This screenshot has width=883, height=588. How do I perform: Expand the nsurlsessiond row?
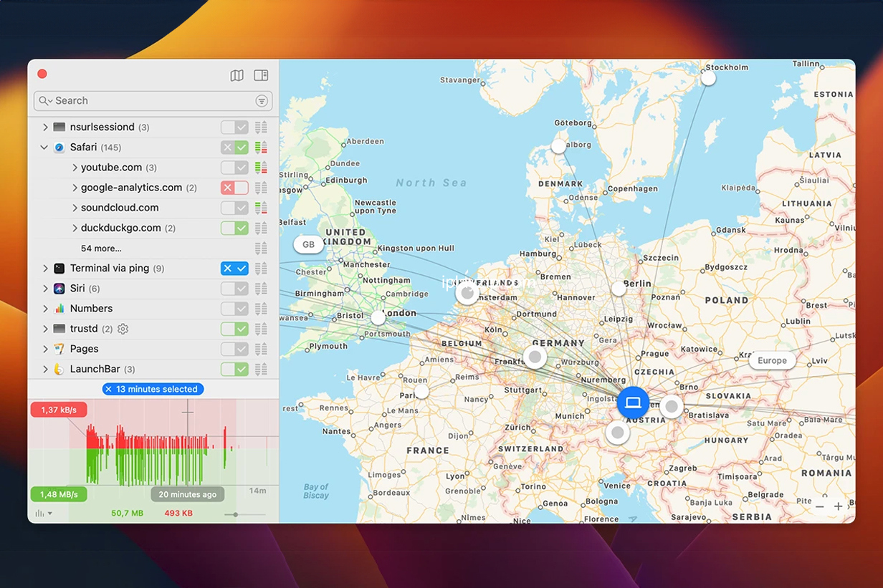[44, 127]
